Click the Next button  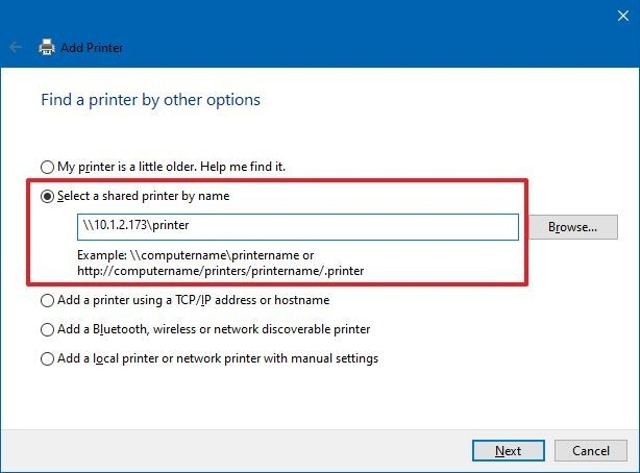508,450
